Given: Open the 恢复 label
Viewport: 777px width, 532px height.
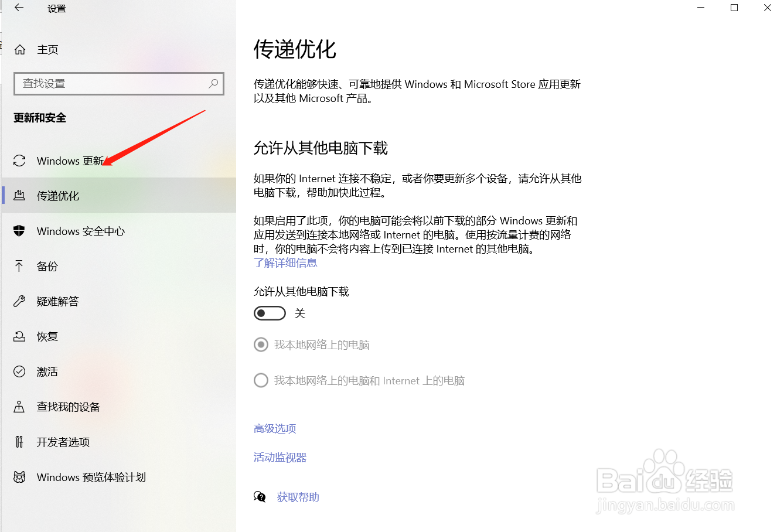Looking at the screenshot, I should click(47, 336).
